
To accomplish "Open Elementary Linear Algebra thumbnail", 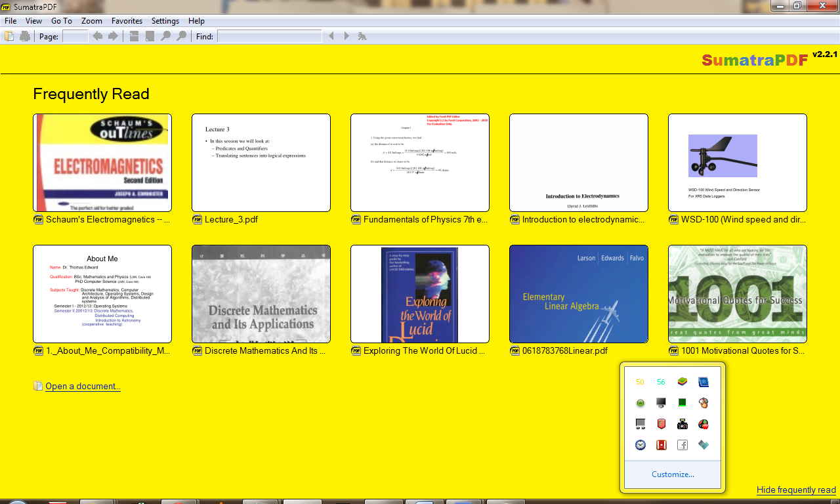I will [x=579, y=294].
